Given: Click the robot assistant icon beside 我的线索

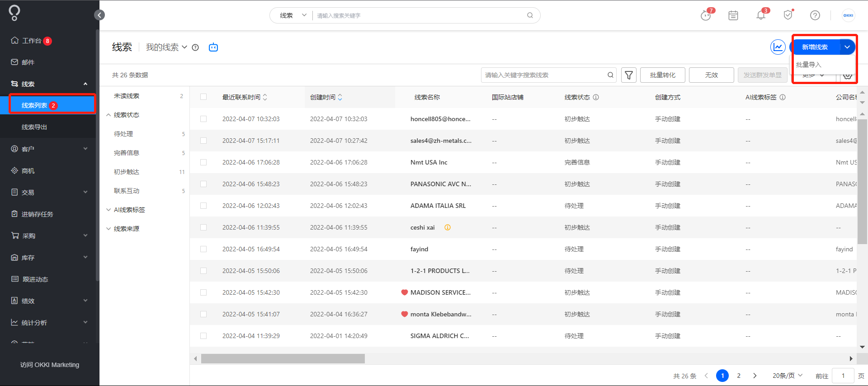Looking at the screenshot, I should 213,47.
